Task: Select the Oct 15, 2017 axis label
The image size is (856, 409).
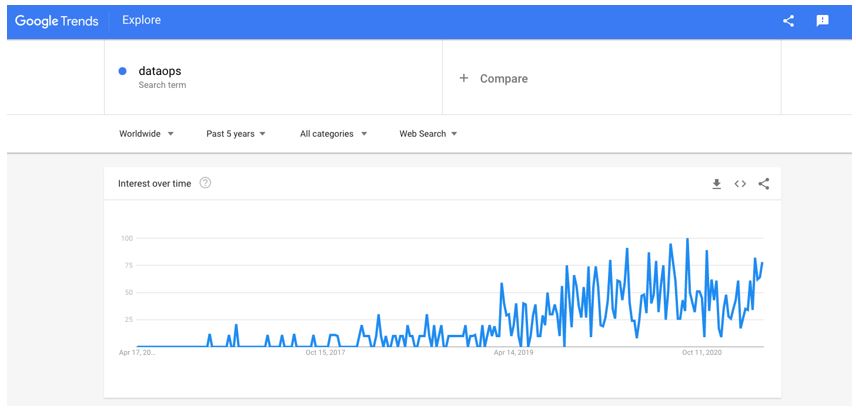Action: tap(325, 353)
